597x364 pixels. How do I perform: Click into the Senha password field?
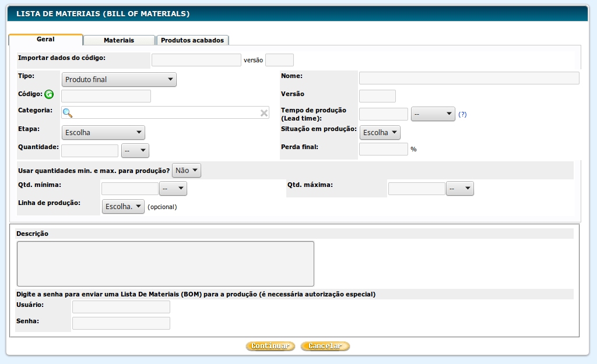(121, 323)
